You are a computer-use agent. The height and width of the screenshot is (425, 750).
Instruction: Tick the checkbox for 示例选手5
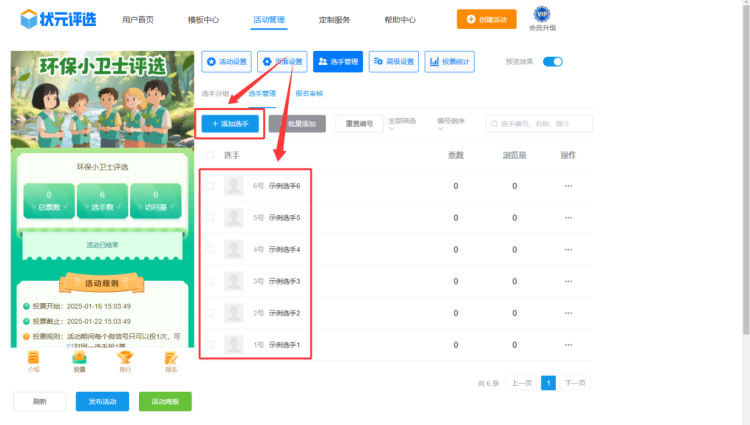pyautogui.click(x=210, y=217)
